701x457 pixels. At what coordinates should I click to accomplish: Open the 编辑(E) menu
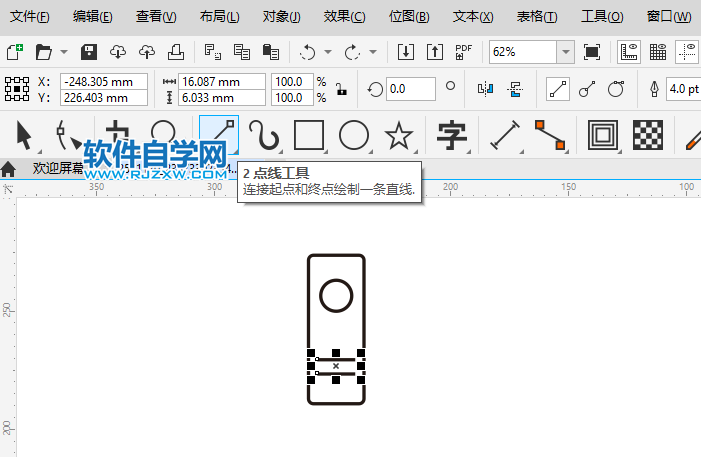pyautogui.click(x=93, y=17)
